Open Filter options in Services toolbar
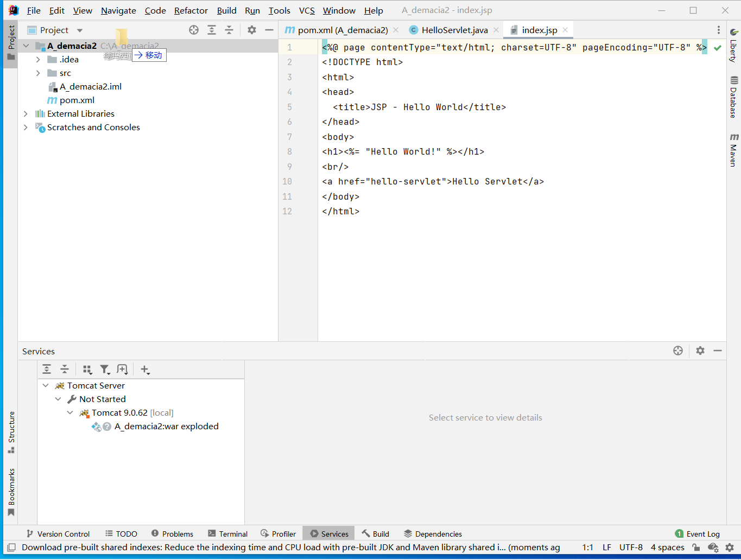 coord(105,370)
